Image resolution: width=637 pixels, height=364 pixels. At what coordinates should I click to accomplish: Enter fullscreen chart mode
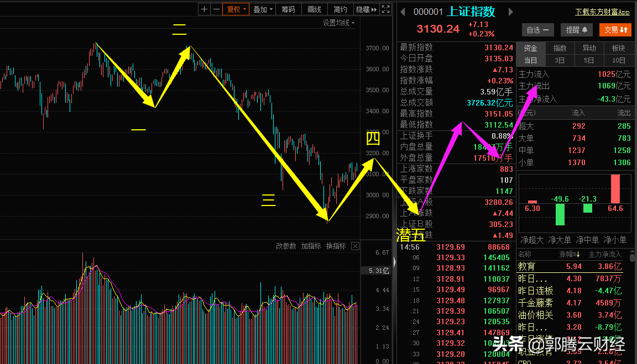click(386, 9)
